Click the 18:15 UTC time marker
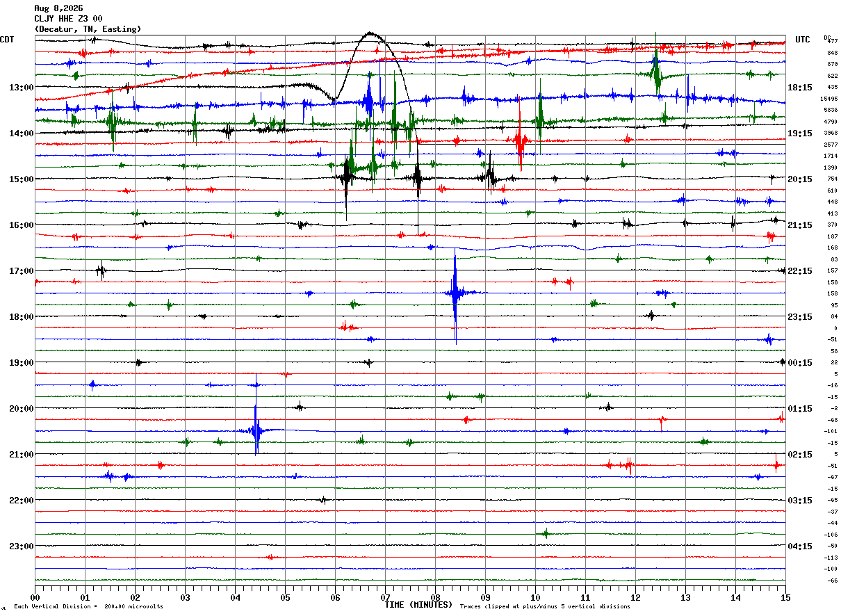Viewport: 841px width, 616px height. click(800, 88)
